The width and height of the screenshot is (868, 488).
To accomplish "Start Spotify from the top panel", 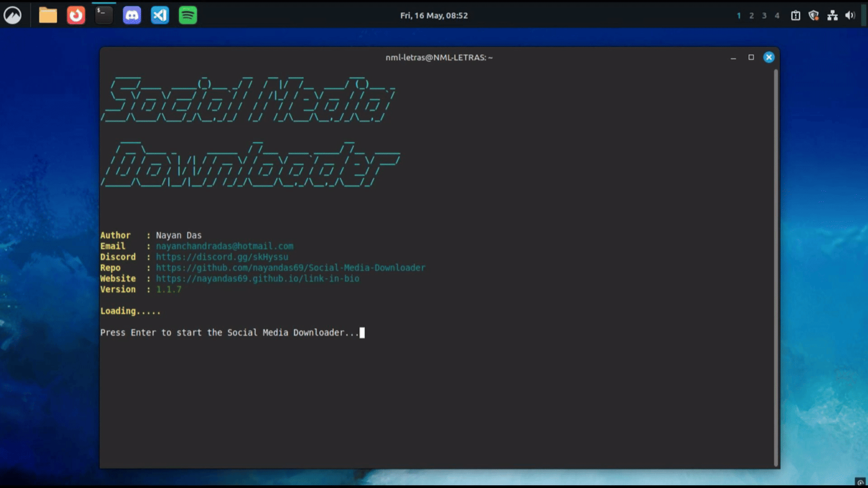I will coord(188,15).
